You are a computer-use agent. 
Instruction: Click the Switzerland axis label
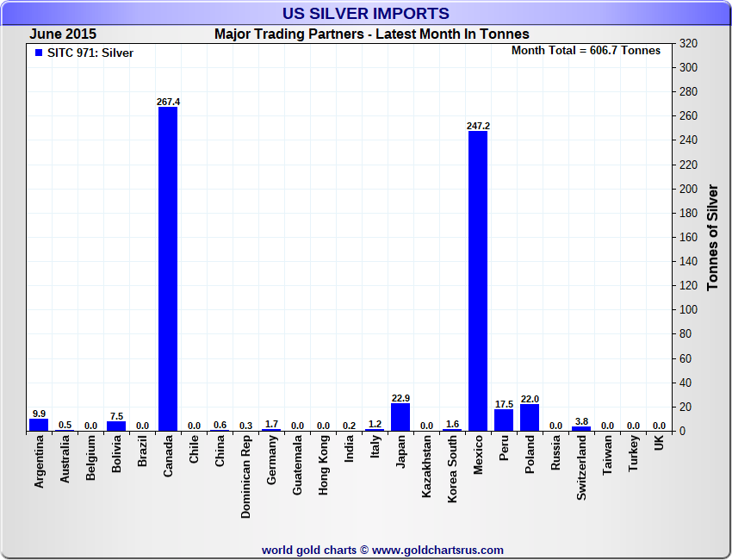point(581,468)
